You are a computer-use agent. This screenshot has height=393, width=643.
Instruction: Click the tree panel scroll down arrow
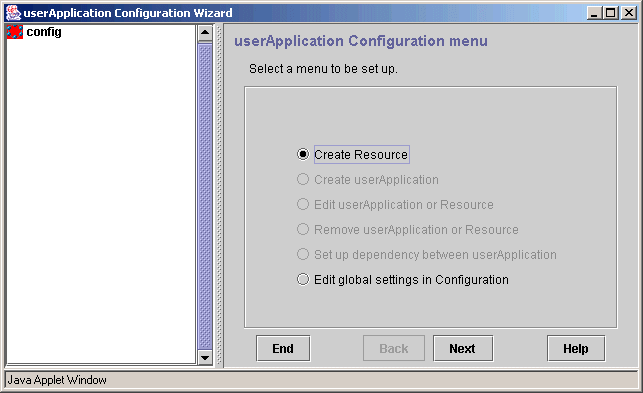pos(205,357)
